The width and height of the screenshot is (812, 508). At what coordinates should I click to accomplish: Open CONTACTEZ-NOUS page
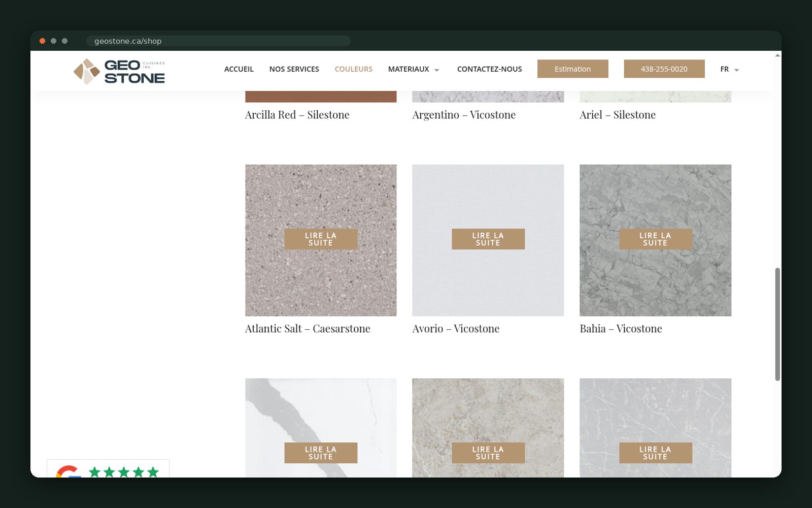[490, 69]
